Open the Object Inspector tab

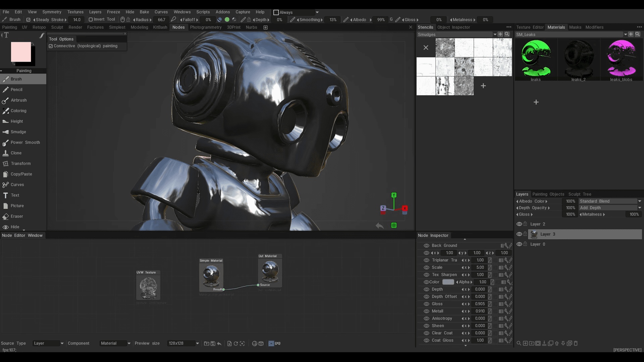453,27
